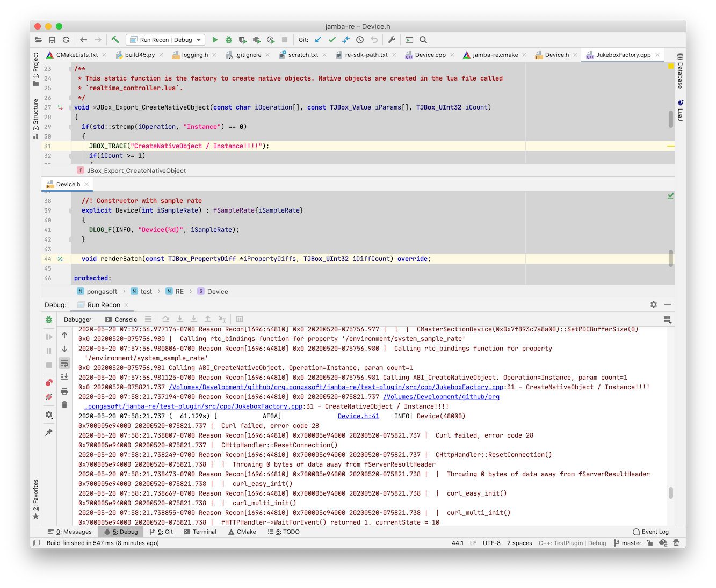Start debugging with the green bug icon

[229, 40]
